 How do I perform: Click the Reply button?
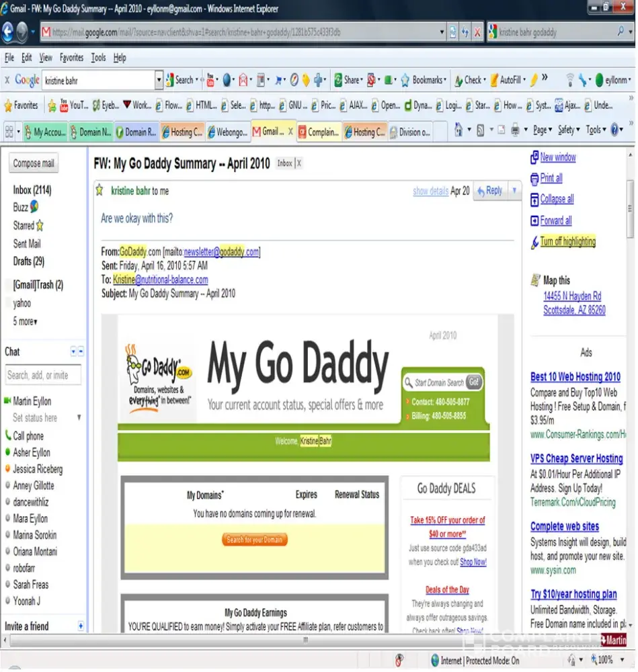(490, 190)
